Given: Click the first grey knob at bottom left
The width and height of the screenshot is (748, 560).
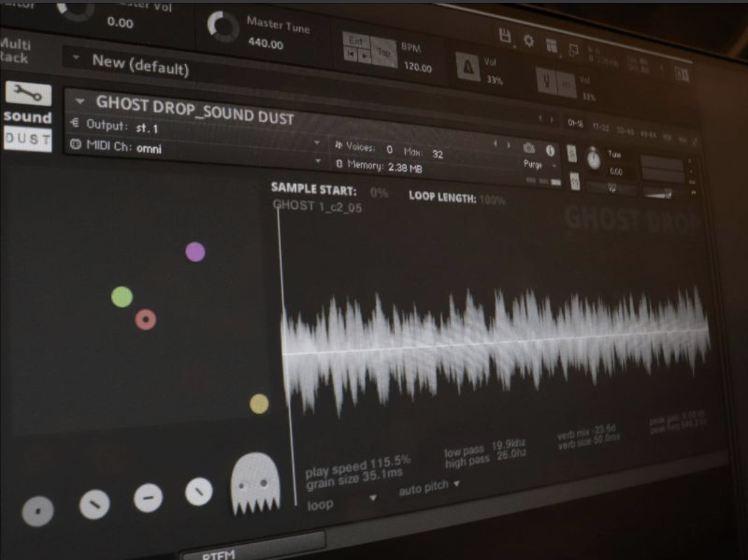Looking at the screenshot, I should click(x=38, y=511).
